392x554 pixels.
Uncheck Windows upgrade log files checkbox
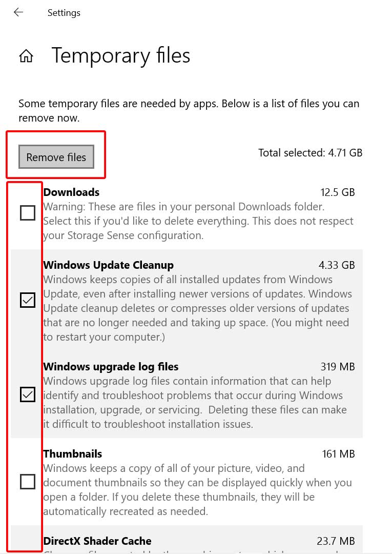[28, 394]
